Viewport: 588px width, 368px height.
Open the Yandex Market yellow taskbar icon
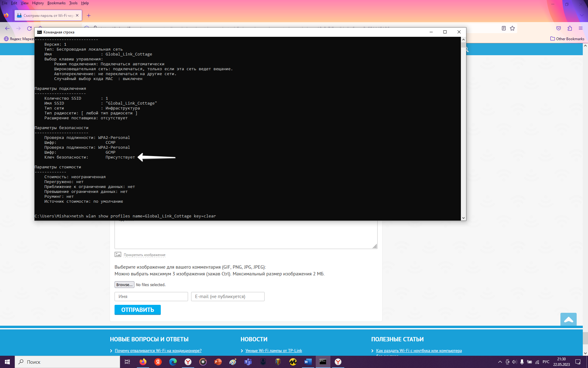click(x=293, y=362)
